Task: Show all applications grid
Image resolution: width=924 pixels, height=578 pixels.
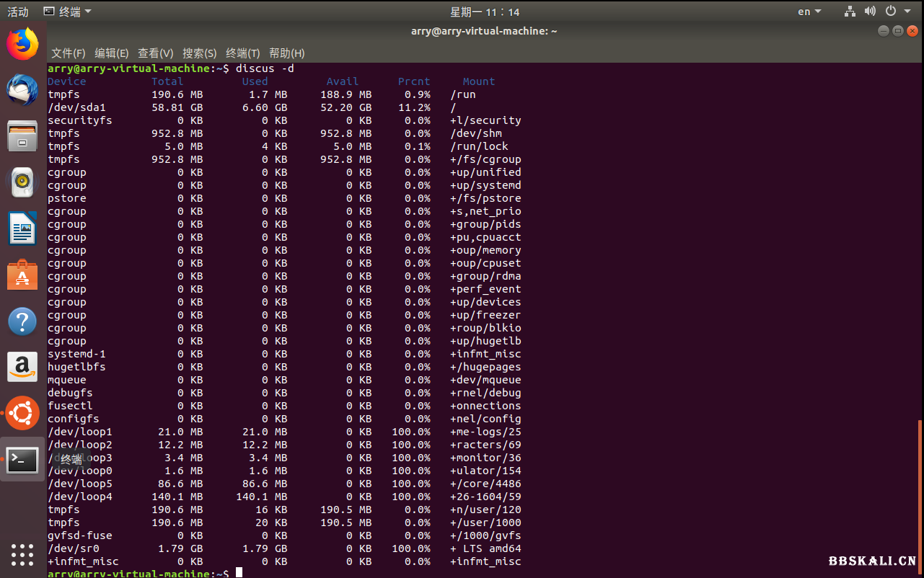Action: (22, 554)
